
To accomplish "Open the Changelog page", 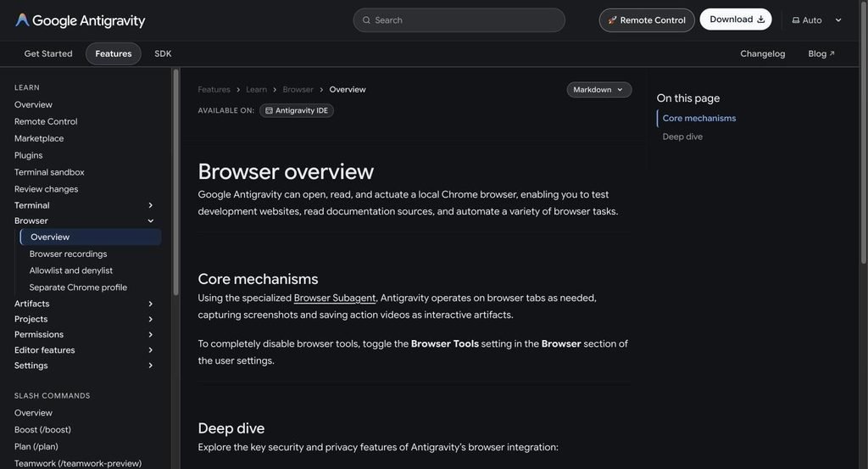I will (x=762, y=53).
